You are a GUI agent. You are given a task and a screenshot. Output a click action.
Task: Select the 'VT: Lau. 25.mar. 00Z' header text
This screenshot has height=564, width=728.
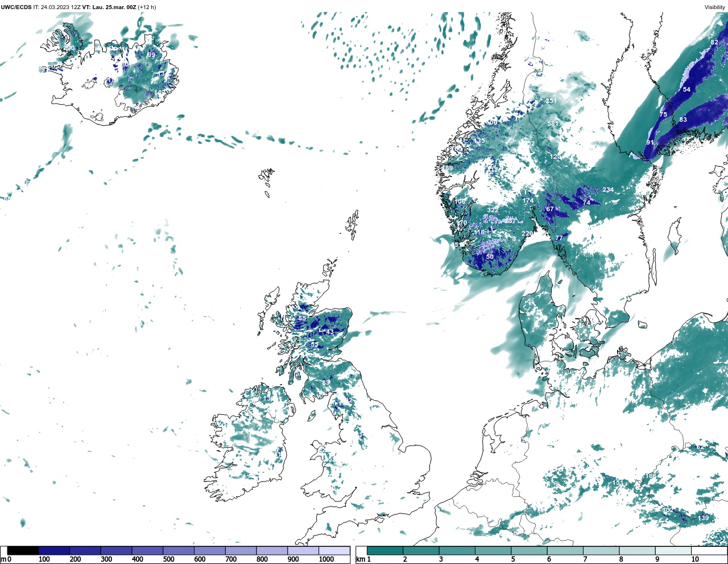(109, 7)
